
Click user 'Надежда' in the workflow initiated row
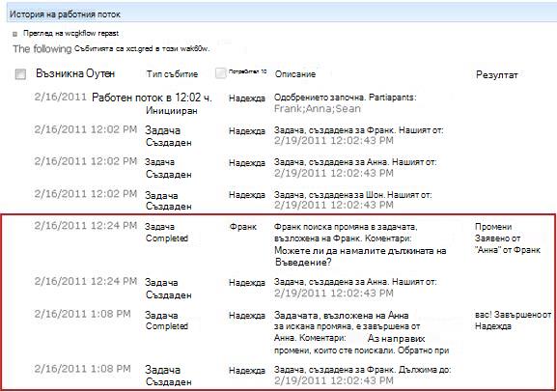[x=247, y=98]
